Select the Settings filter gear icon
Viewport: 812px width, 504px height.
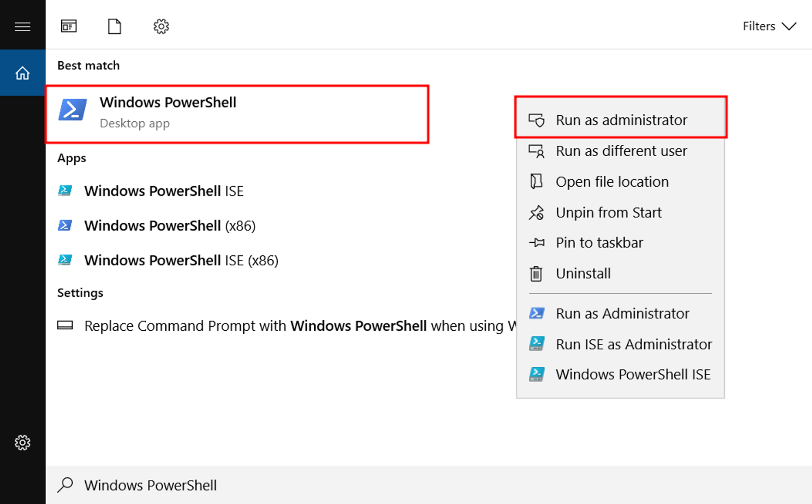point(161,26)
